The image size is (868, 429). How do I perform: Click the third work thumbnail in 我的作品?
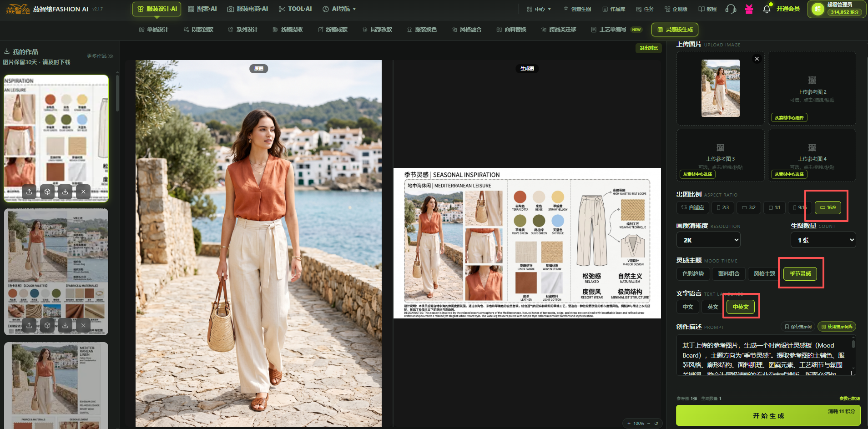[x=56, y=385]
